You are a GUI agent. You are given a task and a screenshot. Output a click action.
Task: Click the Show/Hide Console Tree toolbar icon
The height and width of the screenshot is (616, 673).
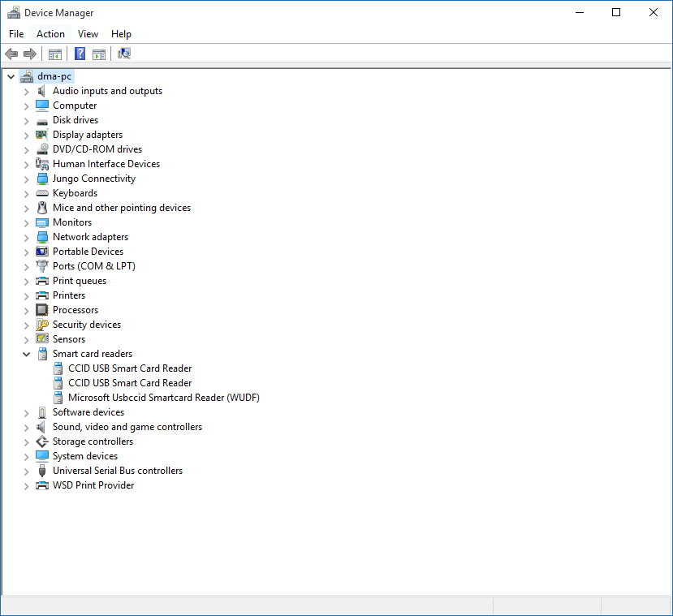pos(55,54)
